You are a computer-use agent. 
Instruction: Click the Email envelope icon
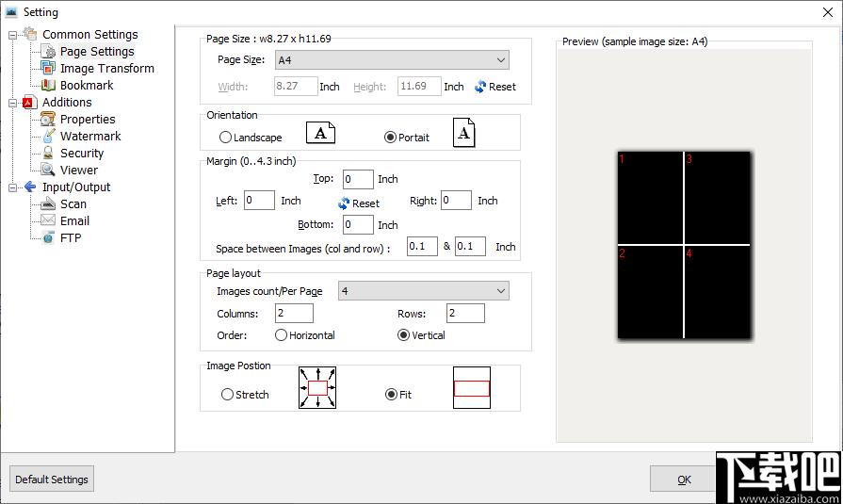tap(48, 220)
